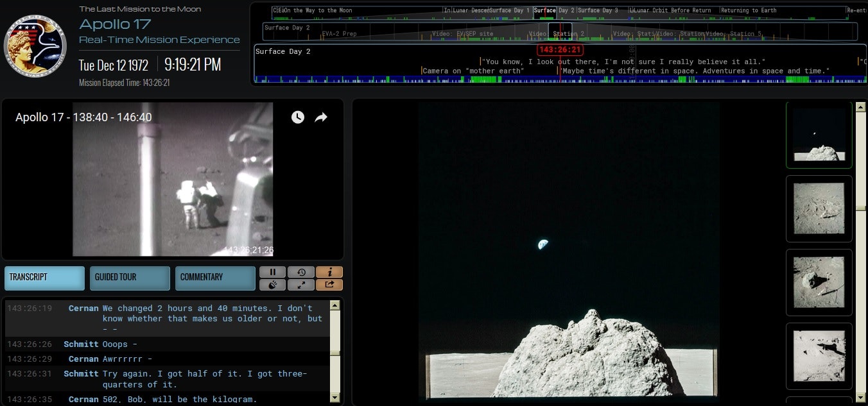Open the COMMENTARY tab
Viewport: 868px width, 406px height.
pyautogui.click(x=215, y=278)
